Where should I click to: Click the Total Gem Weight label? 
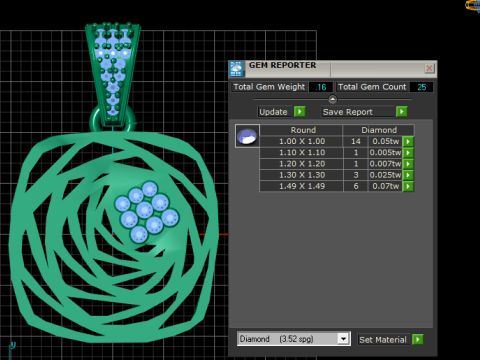click(x=269, y=87)
